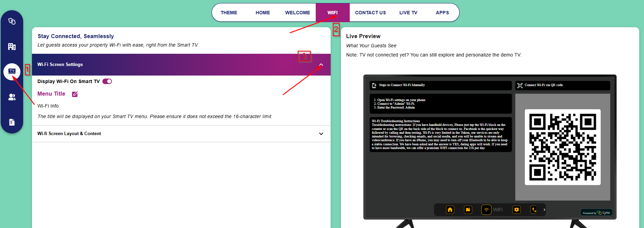Click the manual Wi-Fi steps icon in preview
Screen dimensions: 644x228
click(x=374, y=85)
